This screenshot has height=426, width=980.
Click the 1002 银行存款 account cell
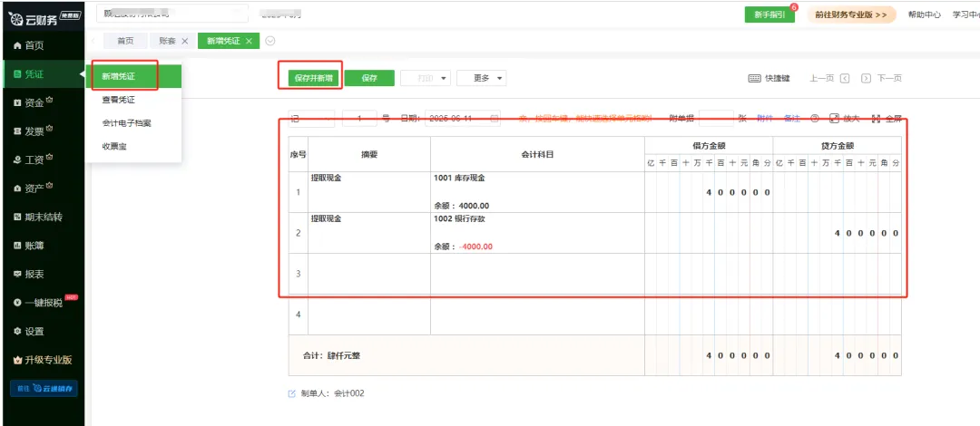coord(537,232)
